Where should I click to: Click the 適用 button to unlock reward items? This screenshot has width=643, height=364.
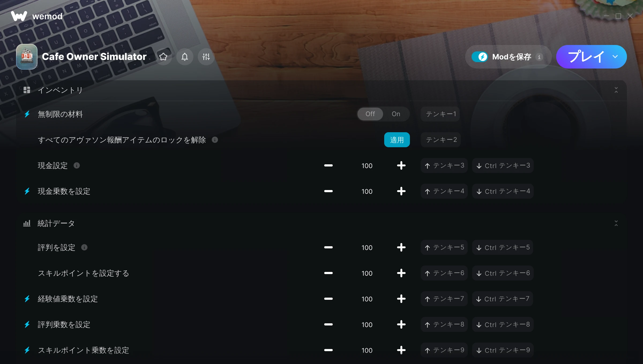[x=397, y=140]
